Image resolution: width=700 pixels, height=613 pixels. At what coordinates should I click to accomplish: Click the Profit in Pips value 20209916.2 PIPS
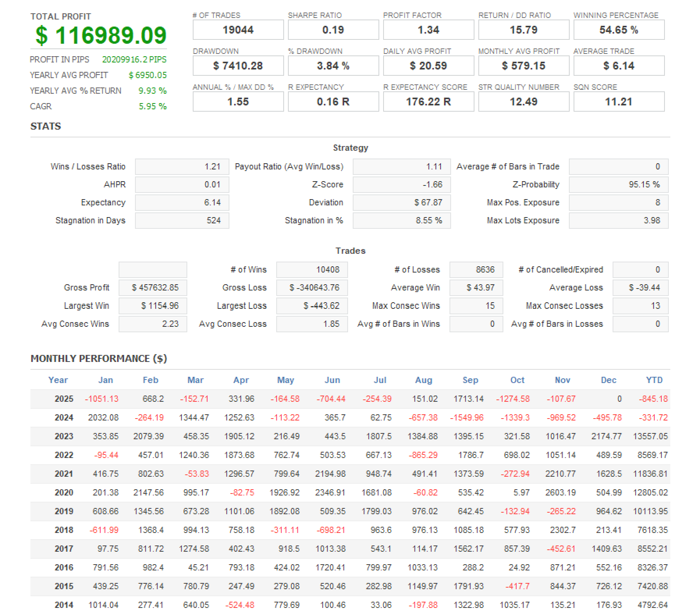pyautogui.click(x=134, y=59)
